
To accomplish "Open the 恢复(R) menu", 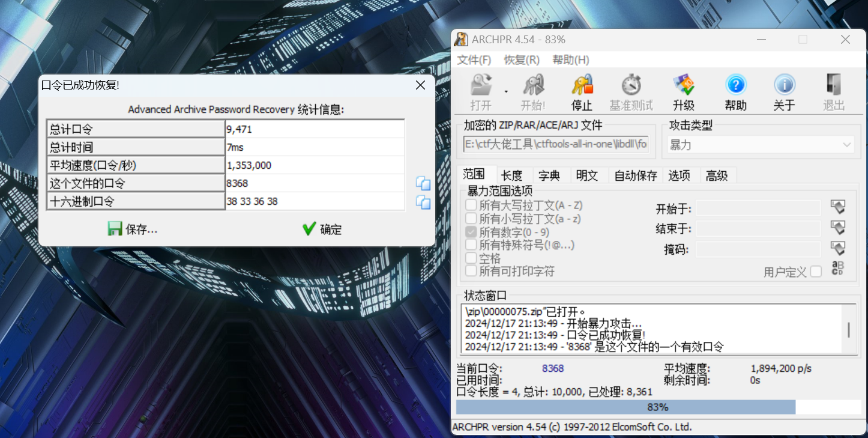I will 522,60.
